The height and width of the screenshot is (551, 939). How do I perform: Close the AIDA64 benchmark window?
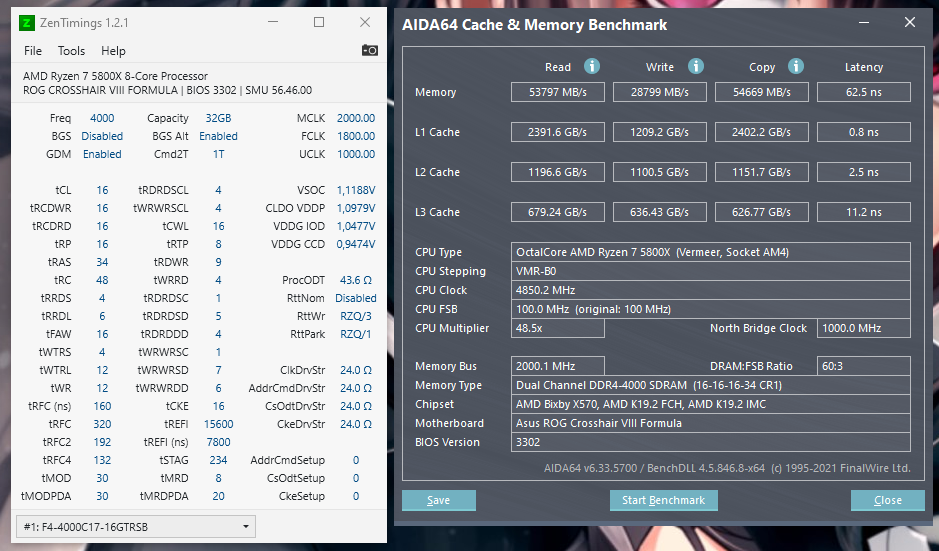[x=910, y=23]
